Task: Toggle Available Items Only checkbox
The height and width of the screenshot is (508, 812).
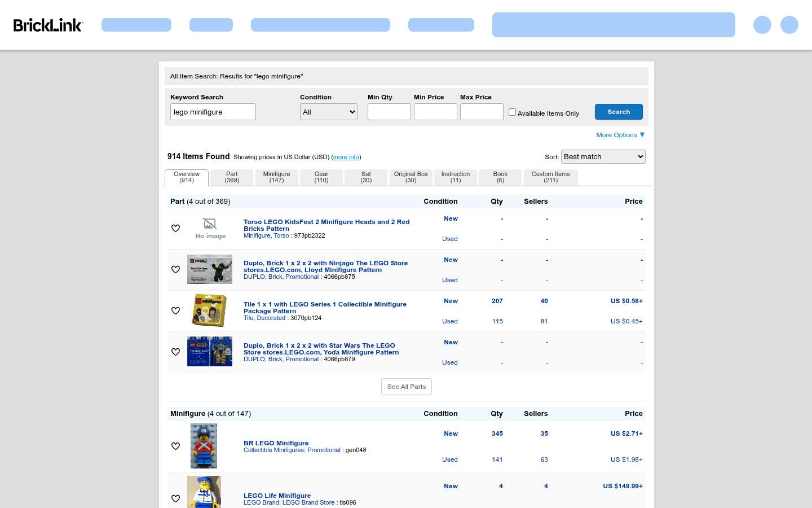Action: (512, 112)
